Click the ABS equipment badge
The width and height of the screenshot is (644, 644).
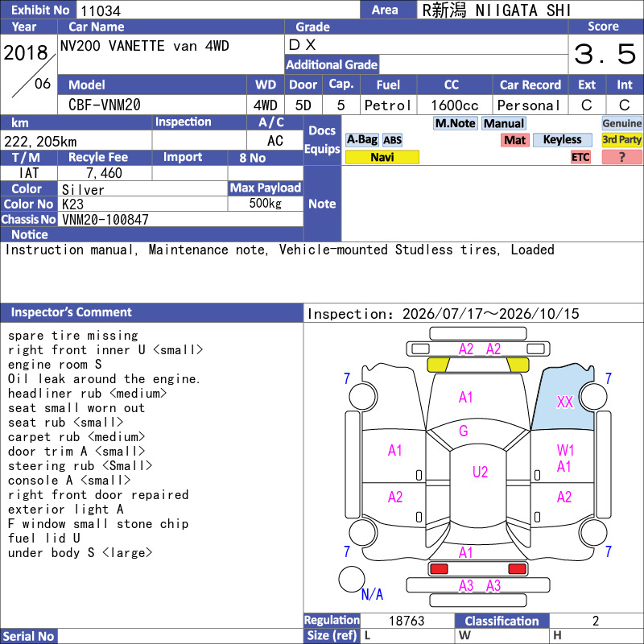(x=392, y=140)
